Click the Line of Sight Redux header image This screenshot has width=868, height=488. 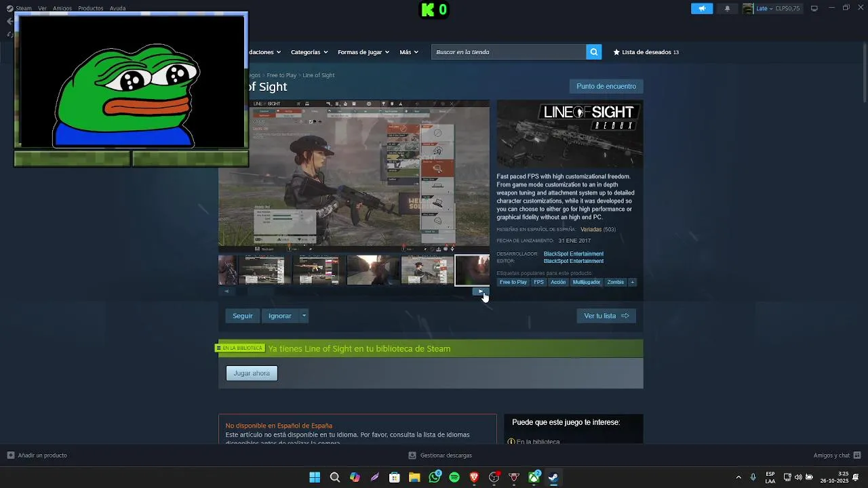(x=570, y=134)
